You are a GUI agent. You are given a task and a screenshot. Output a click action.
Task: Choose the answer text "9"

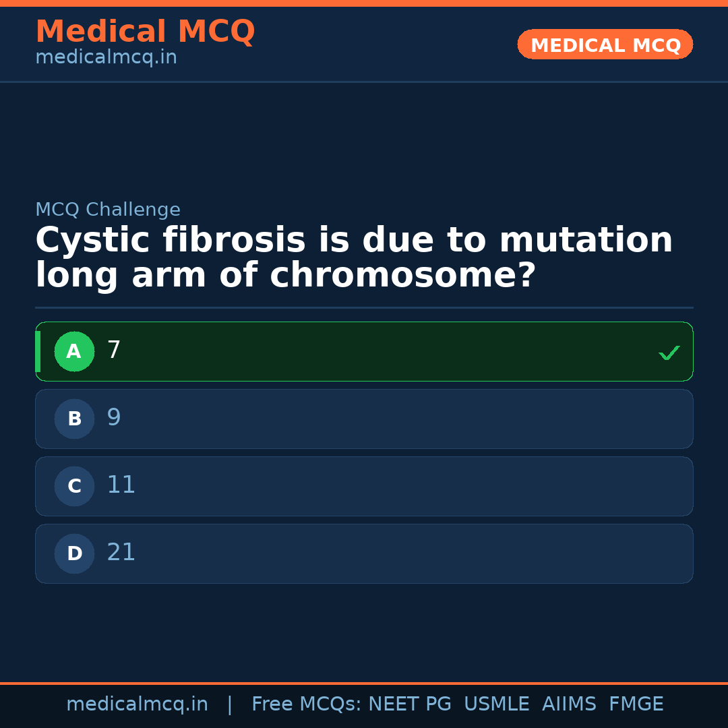(x=114, y=418)
